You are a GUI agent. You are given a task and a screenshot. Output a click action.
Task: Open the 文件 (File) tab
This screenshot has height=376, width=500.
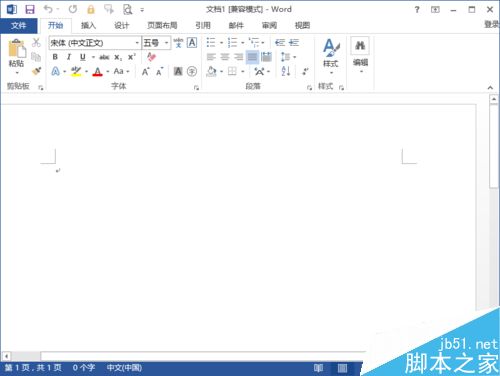pos(18,25)
